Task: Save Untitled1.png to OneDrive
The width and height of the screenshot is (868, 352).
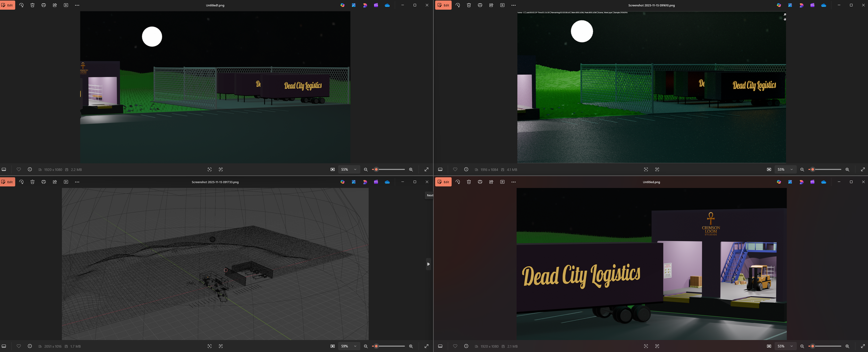Action: pyautogui.click(x=387, y=5)
